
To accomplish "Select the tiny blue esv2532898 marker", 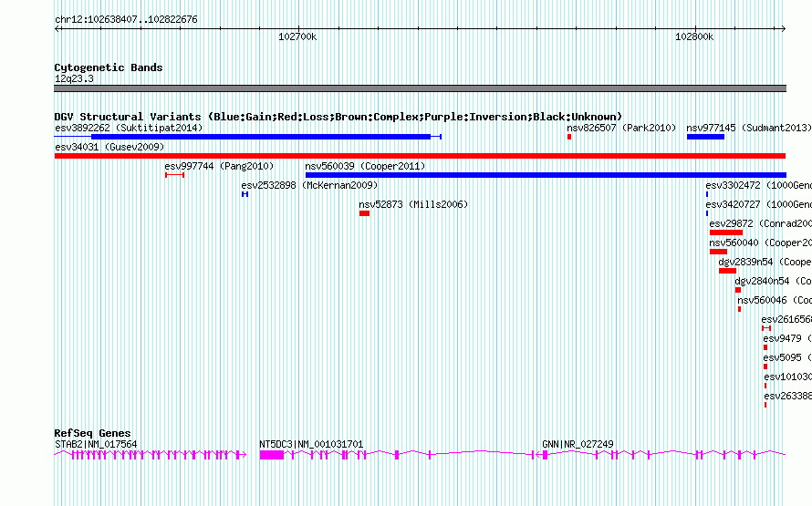I will click(245, 194).
